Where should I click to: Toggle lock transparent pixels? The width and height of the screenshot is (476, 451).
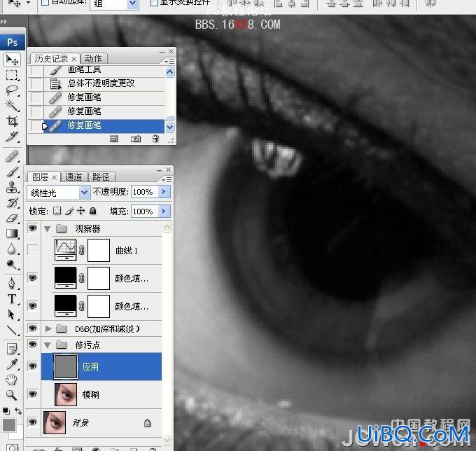pos(57,211)
